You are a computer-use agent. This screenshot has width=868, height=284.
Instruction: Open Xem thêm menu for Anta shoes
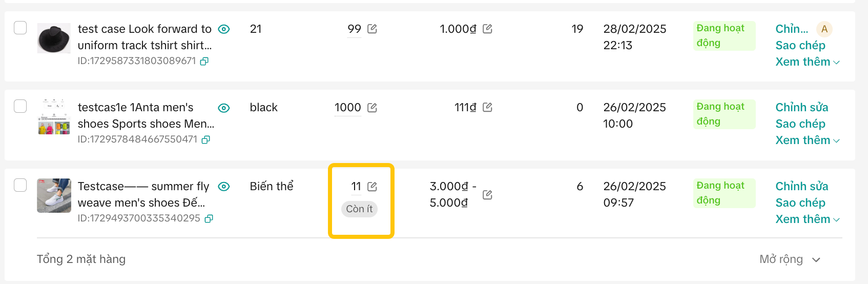coord(808,140)
